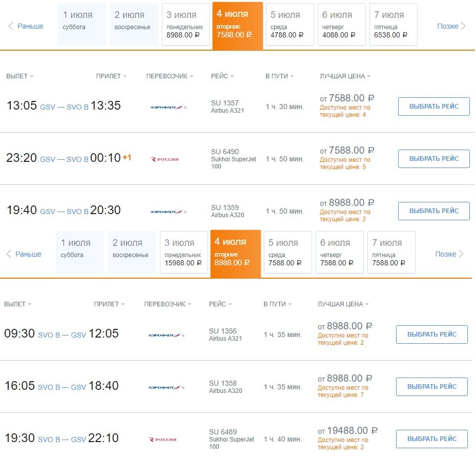Sort outbound flights by ЛУЧШАЯ ЦЕНА
476x460 pixels.
pos(345,76)
